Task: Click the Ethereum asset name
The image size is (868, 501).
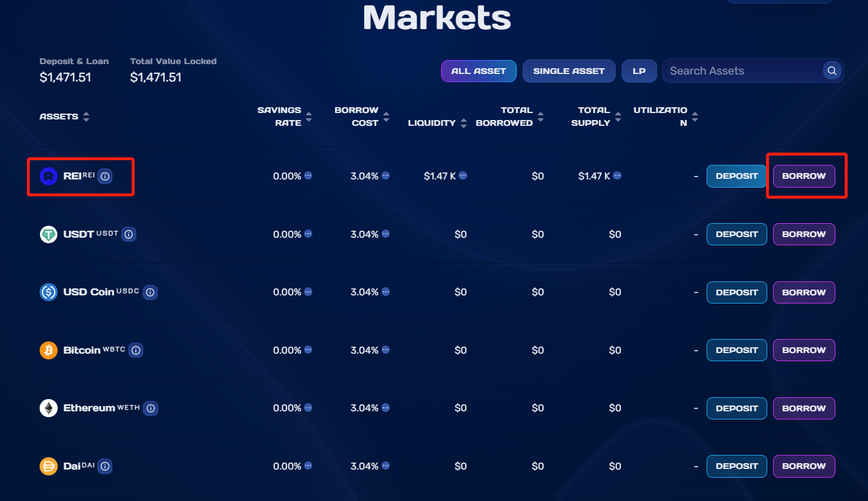Action: pyautogui.click(x=89, y=408)
